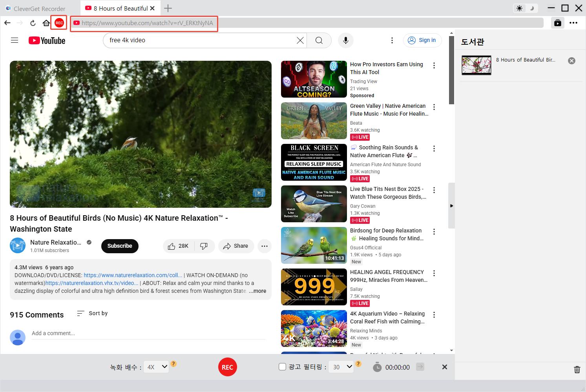Go back with the browser back arrow
Screen dimensions: 586x392
pyautogui.click(x=7, y=23)
